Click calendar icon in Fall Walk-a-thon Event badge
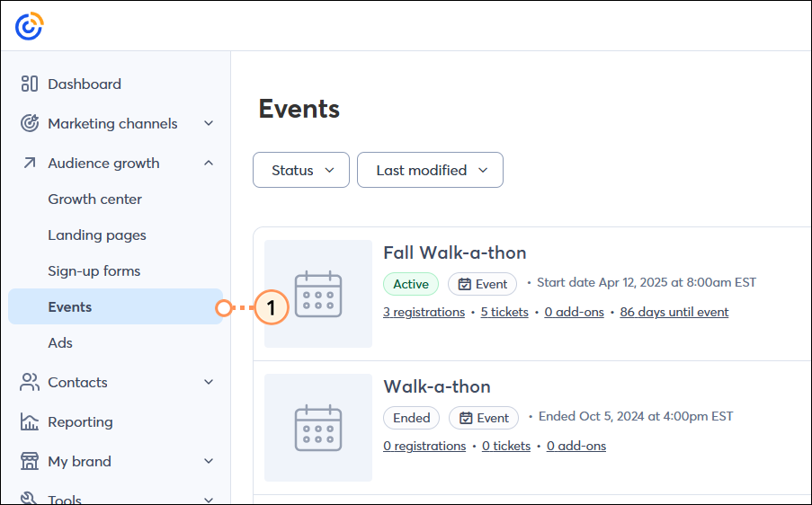The image size is (812, 505). click(465, 284)
